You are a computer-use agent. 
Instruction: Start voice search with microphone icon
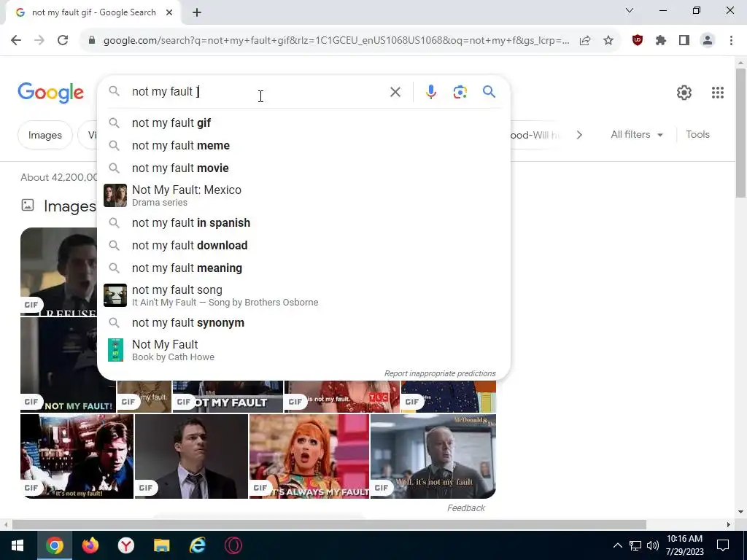[x=430, y=92]
